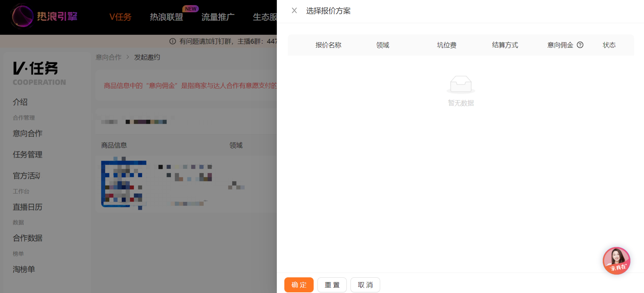Click the info icon before 有问题请加钉钉群
The height and width of the screenshot is (293, 644).
[x=173, y=41]
